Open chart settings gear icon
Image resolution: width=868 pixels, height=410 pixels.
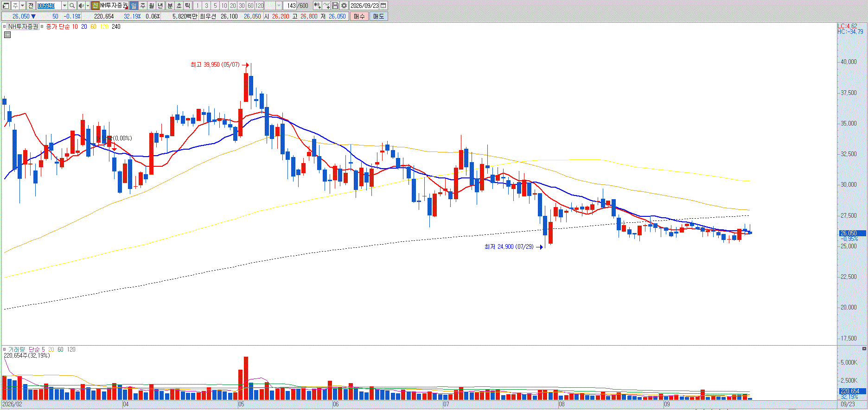coord(344,6)
